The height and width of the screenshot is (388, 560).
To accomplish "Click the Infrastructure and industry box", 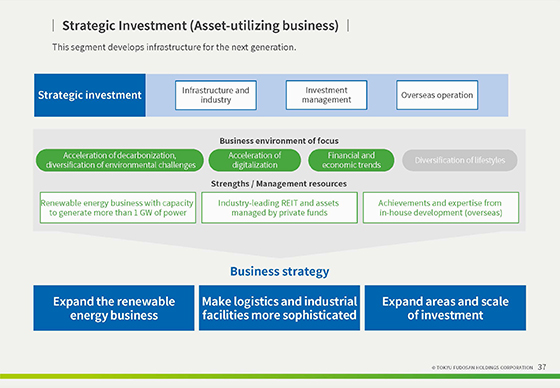I will [216, 95].
